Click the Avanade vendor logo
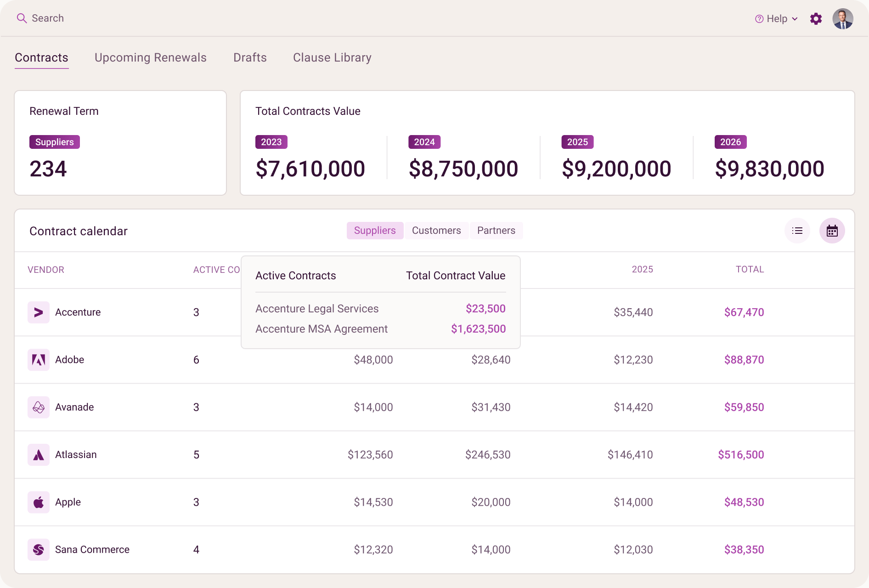This screenshot has width=869, height=588. pyautogui.click(x=39, y=407)
